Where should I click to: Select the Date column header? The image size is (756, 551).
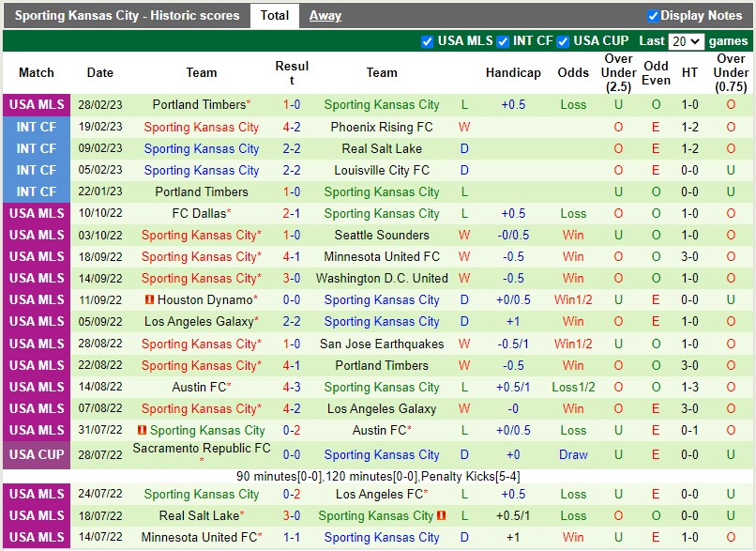[100, 73]
